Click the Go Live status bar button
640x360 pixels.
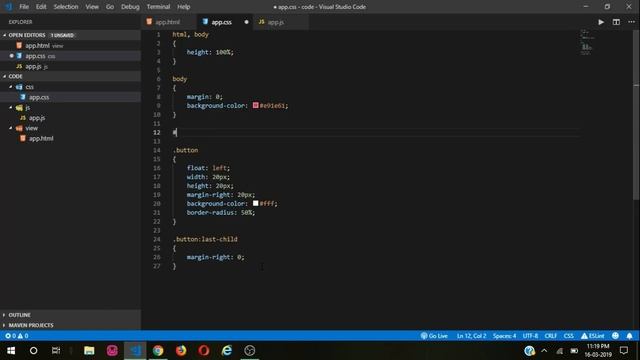(x=434, y=336)
